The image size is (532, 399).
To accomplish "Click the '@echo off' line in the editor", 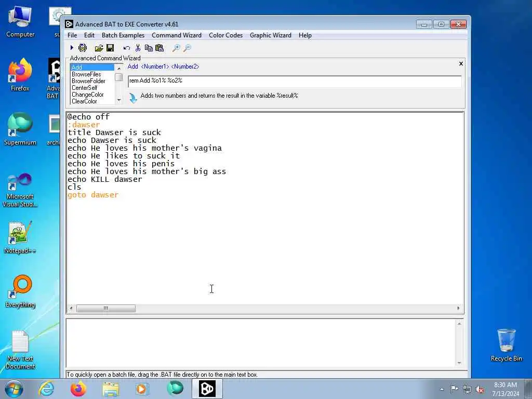I will click(88, 117).
